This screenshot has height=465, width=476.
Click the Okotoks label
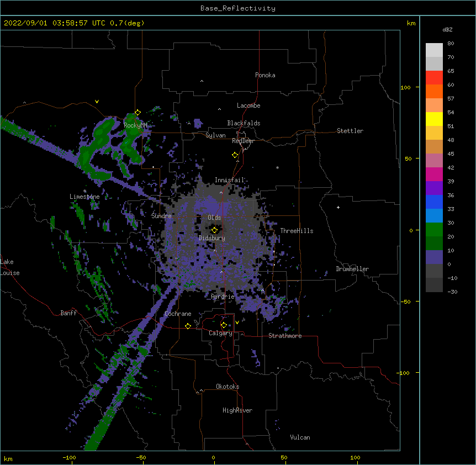pos(228,387)
